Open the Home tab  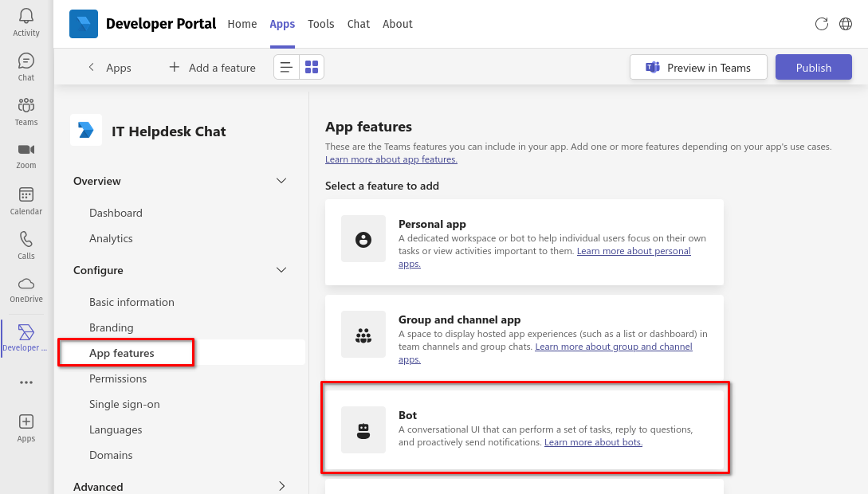pos(242,24)
